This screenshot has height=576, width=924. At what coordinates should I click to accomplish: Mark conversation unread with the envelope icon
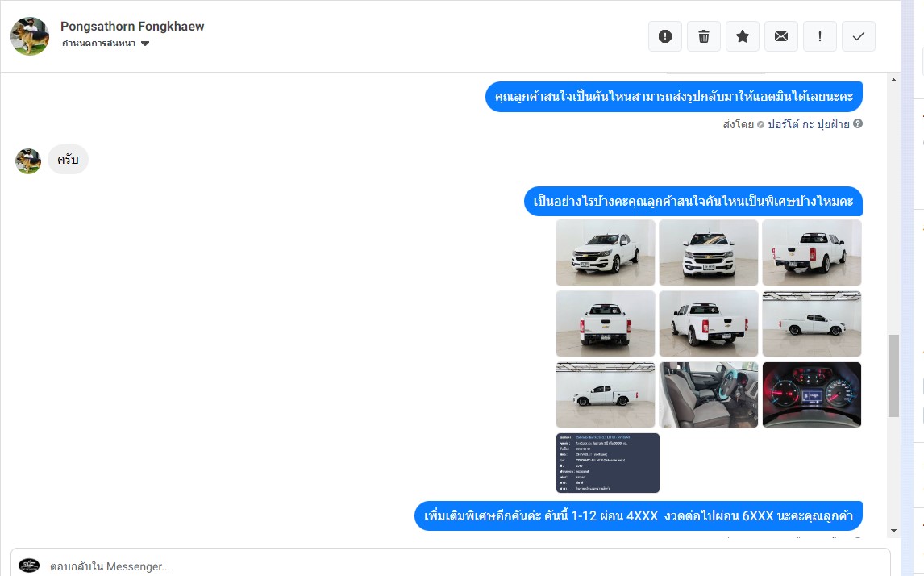pyautogui.click(x=780, y=36)
